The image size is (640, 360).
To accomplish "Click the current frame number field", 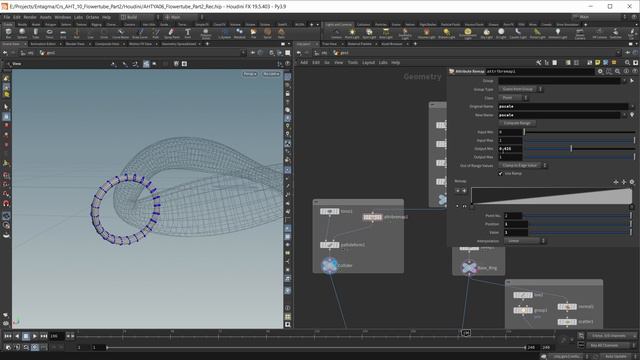I will click(x=56, y=336).
